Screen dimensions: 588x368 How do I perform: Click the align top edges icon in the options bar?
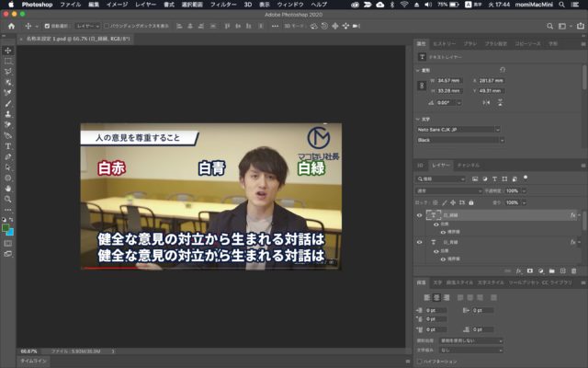point(227,26)
